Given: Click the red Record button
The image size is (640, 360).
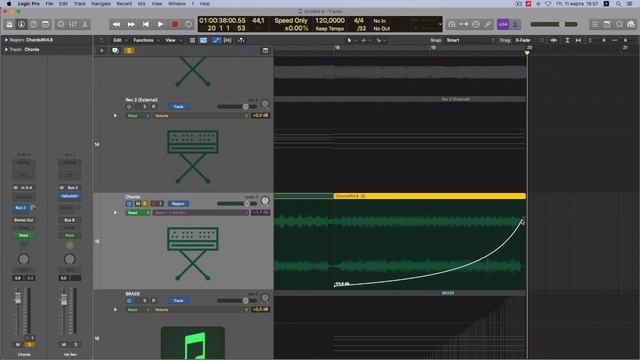Looking at the screenshot, I should [x=175, y=24].
